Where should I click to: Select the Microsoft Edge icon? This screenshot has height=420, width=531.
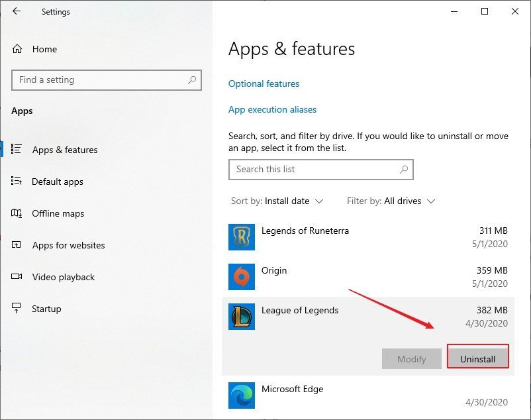click(242, 395)
